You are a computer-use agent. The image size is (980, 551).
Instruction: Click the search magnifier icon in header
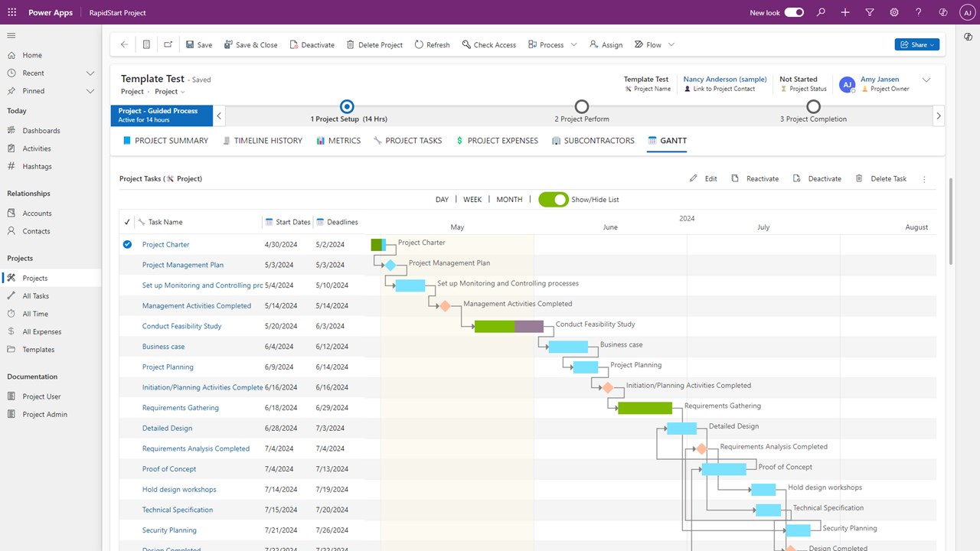tap(821, 12)
